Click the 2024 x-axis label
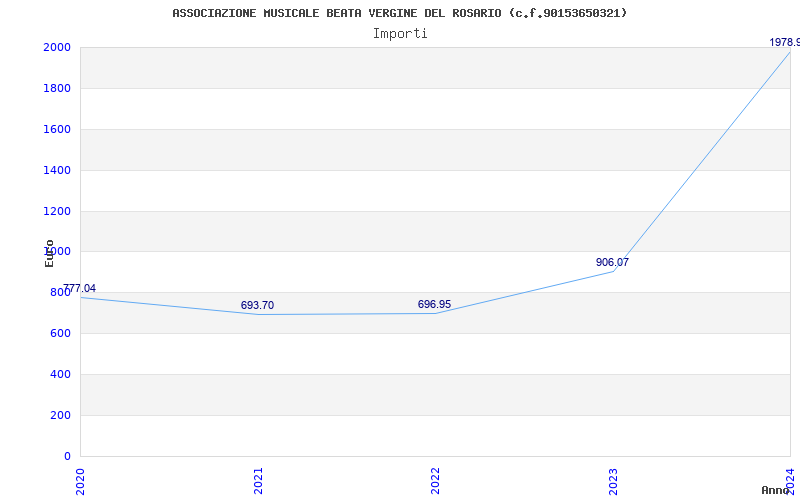The height and width of the screenshot is (500, 800). (x=790, y=481)
